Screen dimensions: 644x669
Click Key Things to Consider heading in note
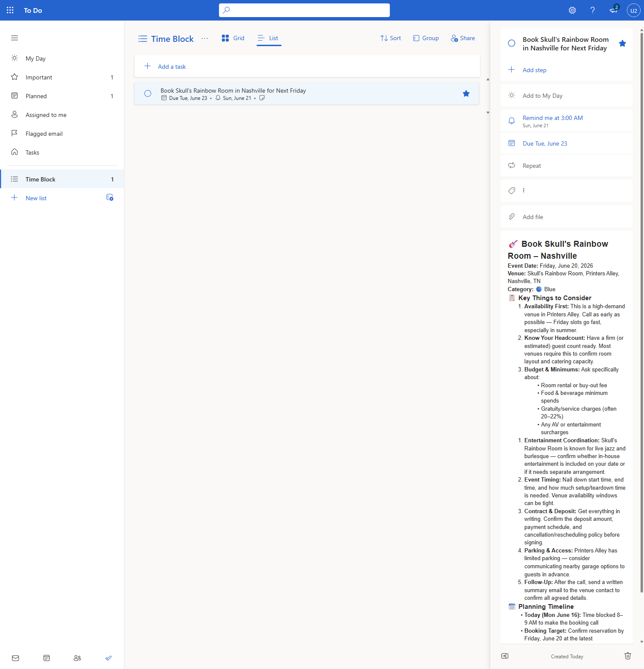(x=555, y=298)
